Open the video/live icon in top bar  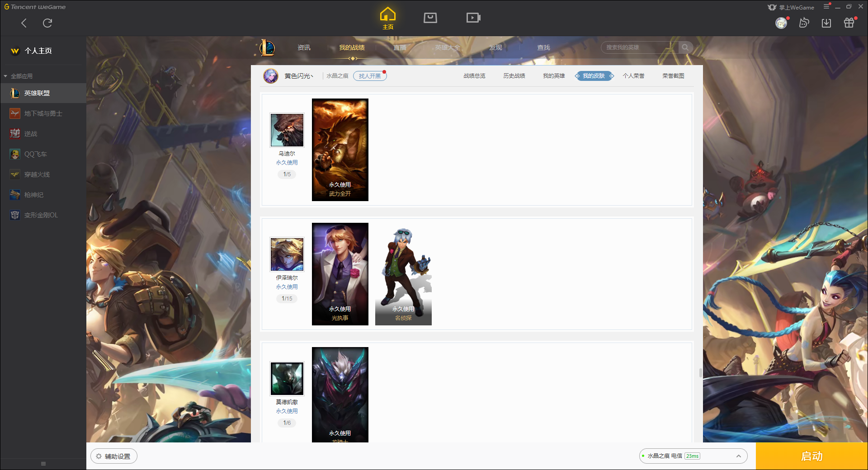(x=473, y=18)
